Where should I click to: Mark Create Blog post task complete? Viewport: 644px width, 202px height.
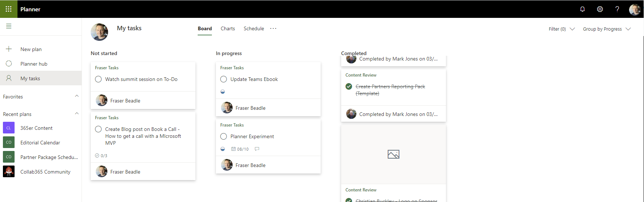98,129
